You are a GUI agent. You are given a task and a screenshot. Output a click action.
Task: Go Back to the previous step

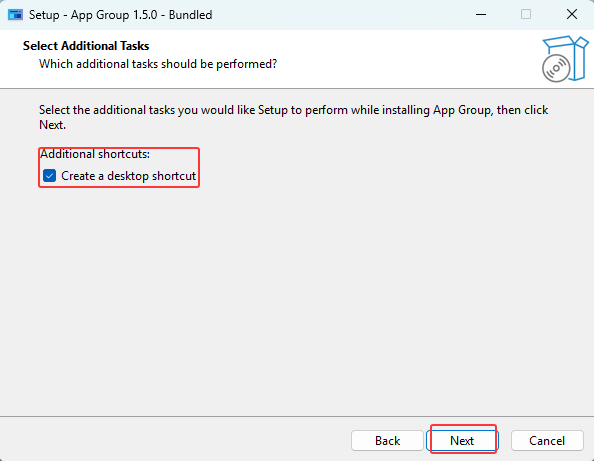click(x=387, y=441)
